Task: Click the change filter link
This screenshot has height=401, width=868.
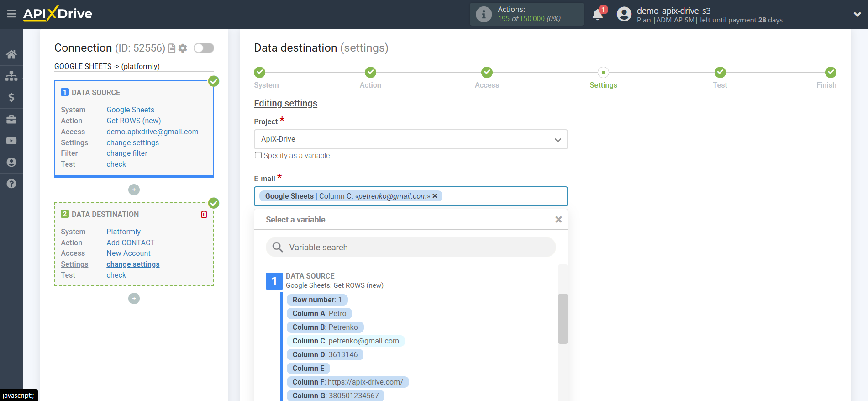Action: pyautogui.click(x=127, y=153)
